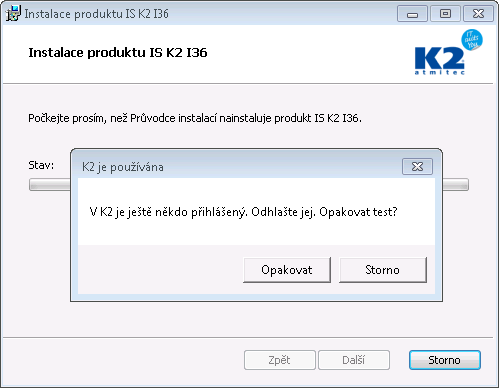The width and height of the screenshot is (499, 388).
Task: Click the K2 atmitec logo
Action: point(448,52)
